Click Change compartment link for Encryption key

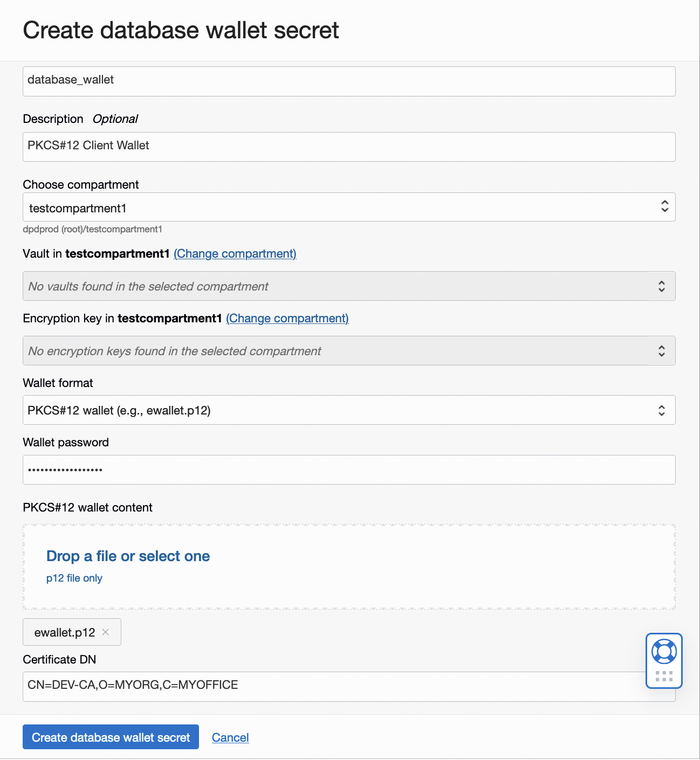coord(287,319)
